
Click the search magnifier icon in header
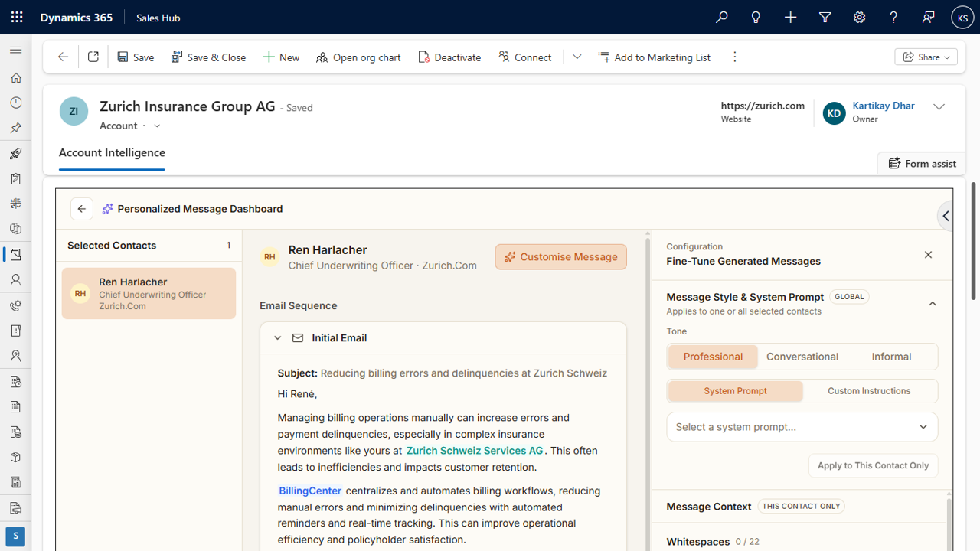[721, 17]
